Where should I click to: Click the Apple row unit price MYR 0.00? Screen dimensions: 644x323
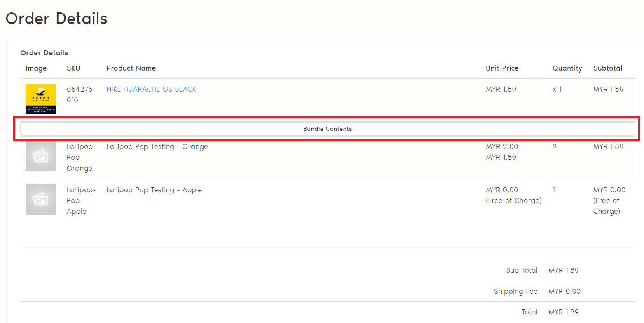tap(502, 190)
